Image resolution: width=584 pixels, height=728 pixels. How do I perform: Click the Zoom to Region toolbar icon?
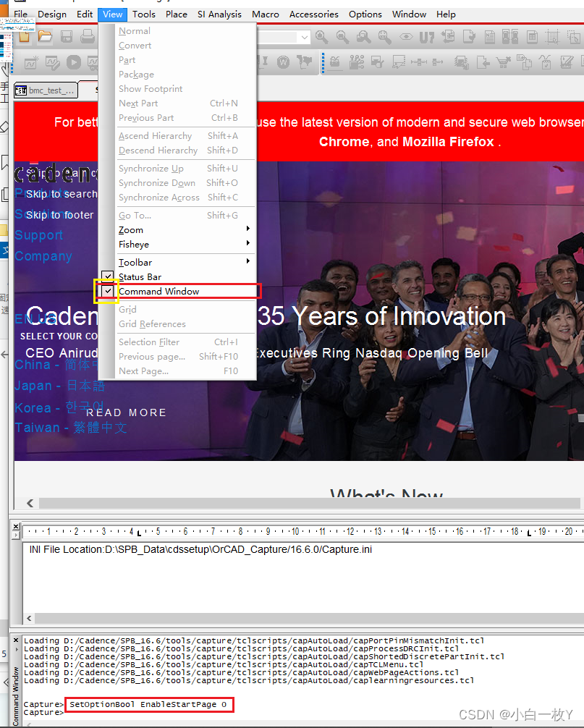362,38
